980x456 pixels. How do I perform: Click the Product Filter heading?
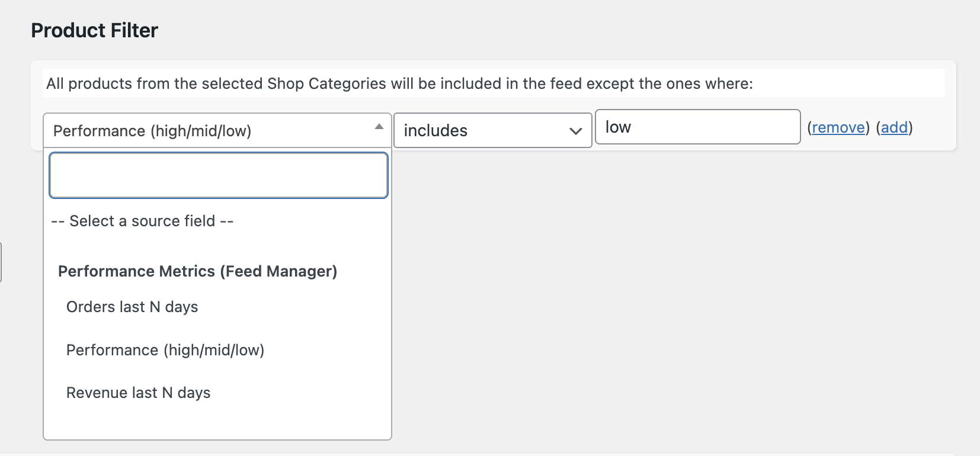(x=95, y=30)
